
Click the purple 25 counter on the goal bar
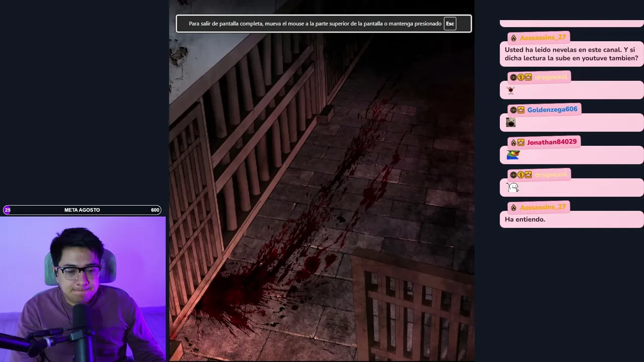[x=7, y=210]
